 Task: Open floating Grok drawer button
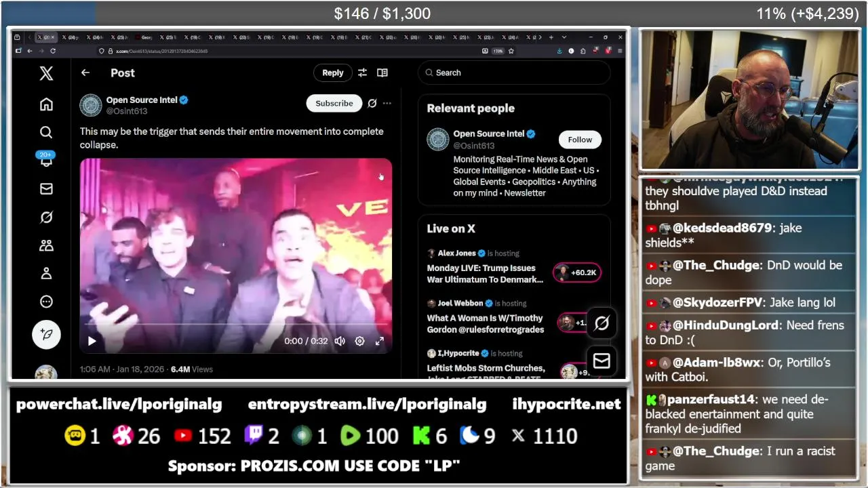pyautogui.click(x=601, y=323)
